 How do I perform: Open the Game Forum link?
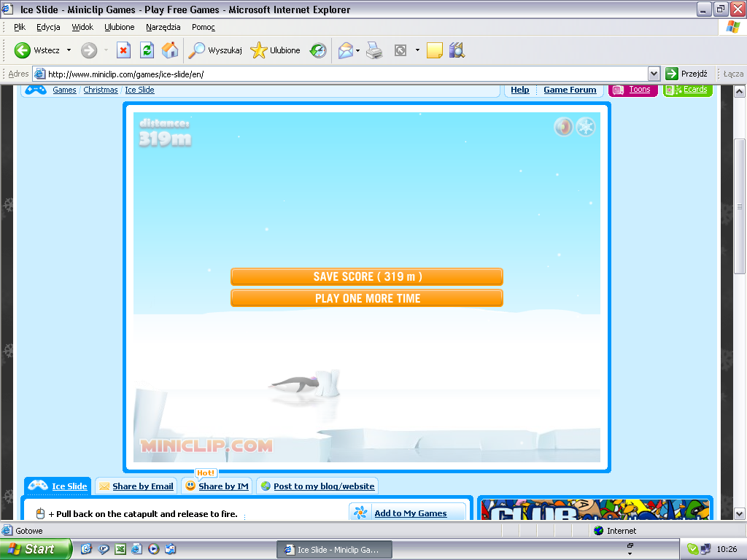[570, 90]
